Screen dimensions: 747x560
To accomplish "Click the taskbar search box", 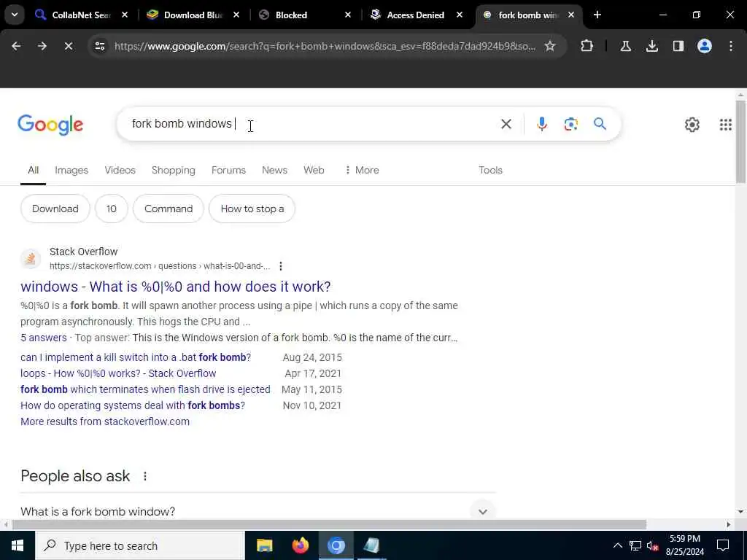I will [x=139, y=545].
